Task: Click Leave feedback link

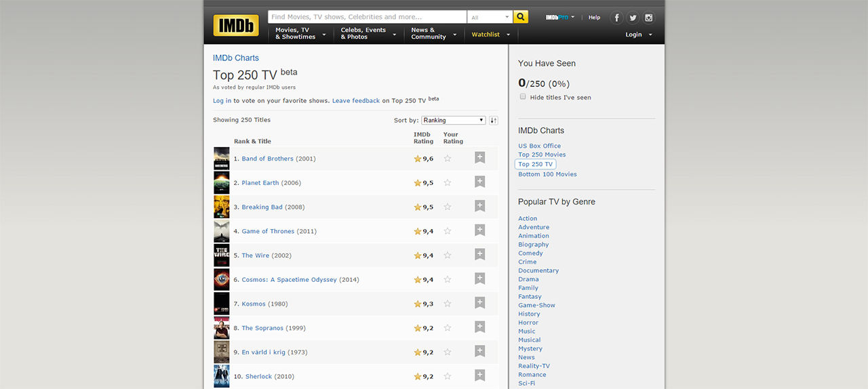Action: [356, 101]
